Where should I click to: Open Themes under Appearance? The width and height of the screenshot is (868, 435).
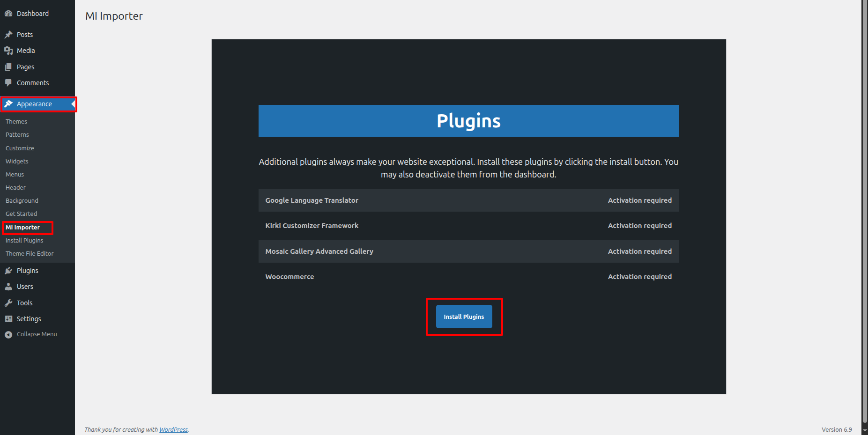point(16,122)
